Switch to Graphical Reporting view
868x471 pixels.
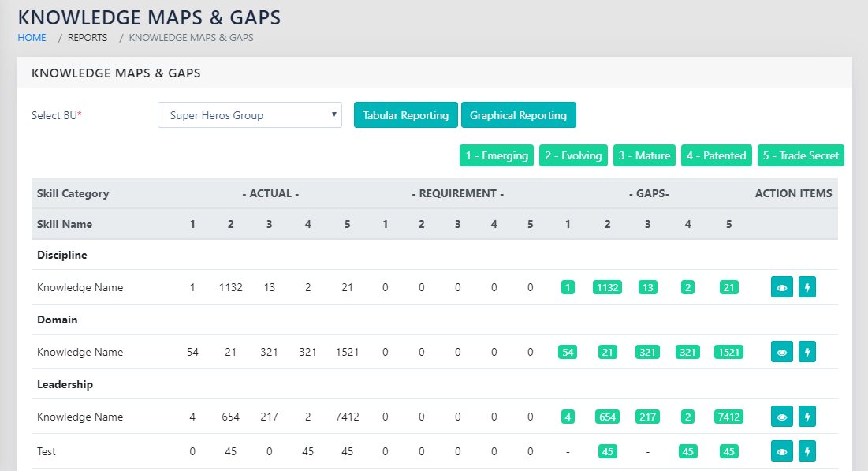[x=518, y=115]
